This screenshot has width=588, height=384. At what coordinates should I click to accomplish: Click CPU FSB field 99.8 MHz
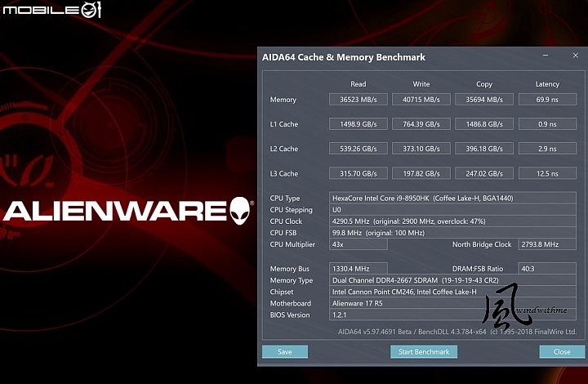(452, 233)
